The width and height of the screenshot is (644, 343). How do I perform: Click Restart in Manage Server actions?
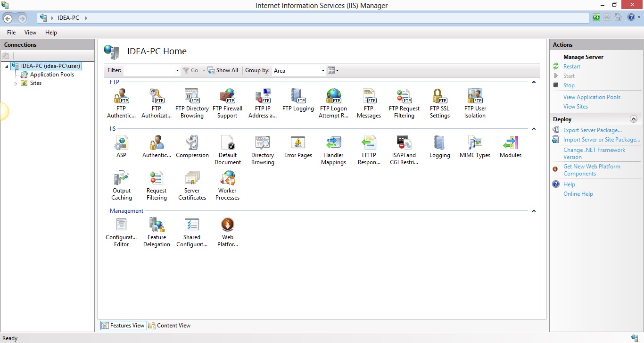click(572, 67)
